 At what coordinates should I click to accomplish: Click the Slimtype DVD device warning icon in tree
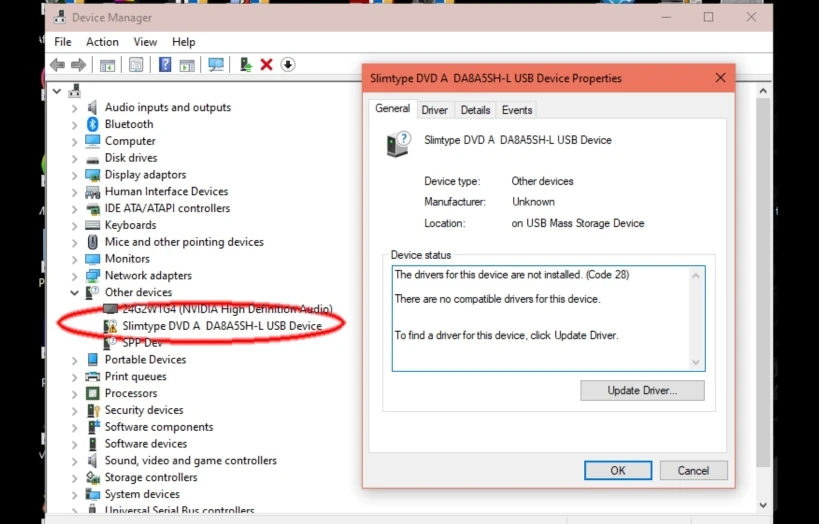pos(110,326)
